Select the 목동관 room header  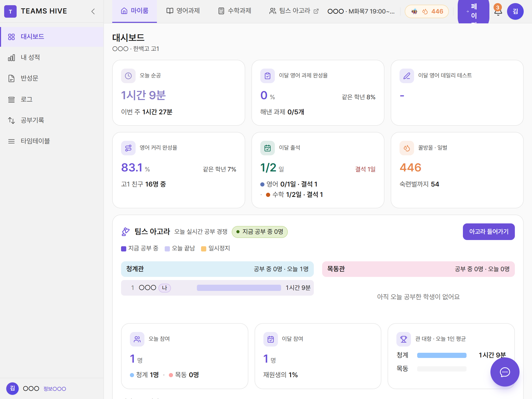[418, 269]
